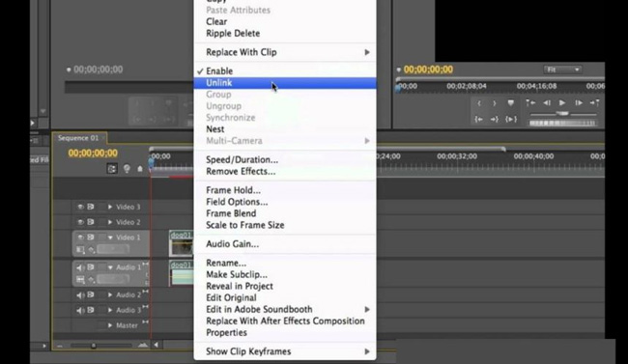The height and width of the screenshot is (364, 628).
Task: Hide Video 3 track with eye icon
Action: pyautogui.click(x=80, y=207)
